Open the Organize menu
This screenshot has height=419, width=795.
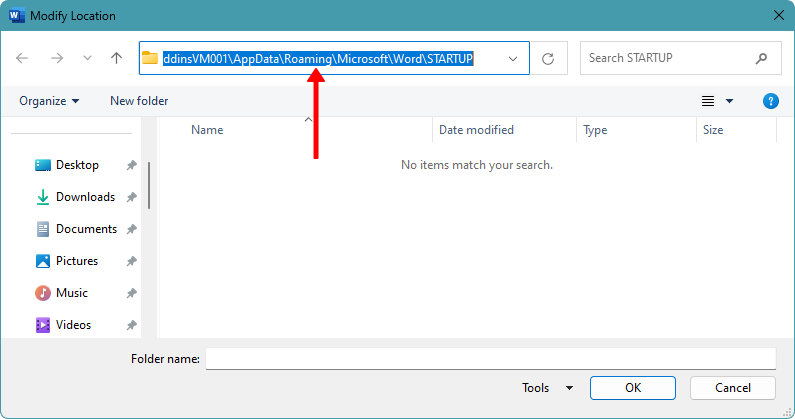[48, 101]
